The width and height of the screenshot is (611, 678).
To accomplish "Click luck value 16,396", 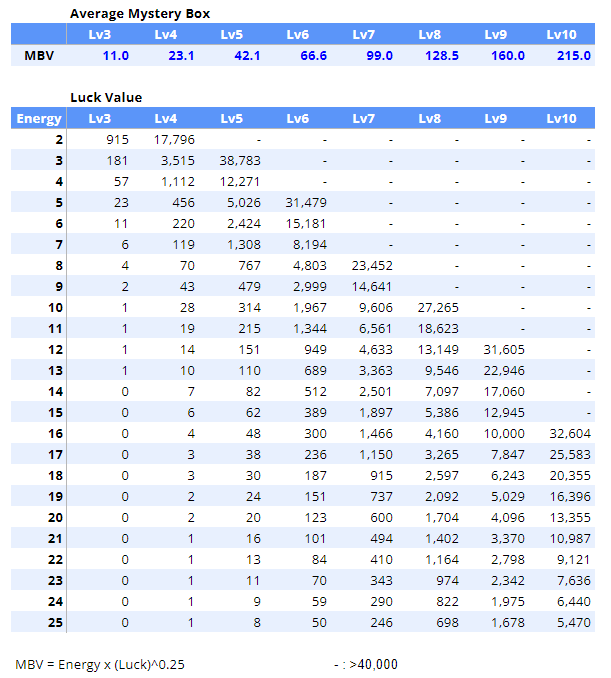I will [570, 496].
